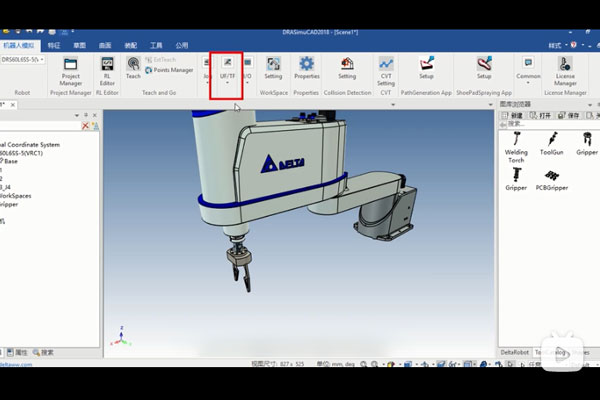Screen dimensions: 600x400
Task: Switch to the 公用 ribbon tab
Action: [x=182, y=46]
